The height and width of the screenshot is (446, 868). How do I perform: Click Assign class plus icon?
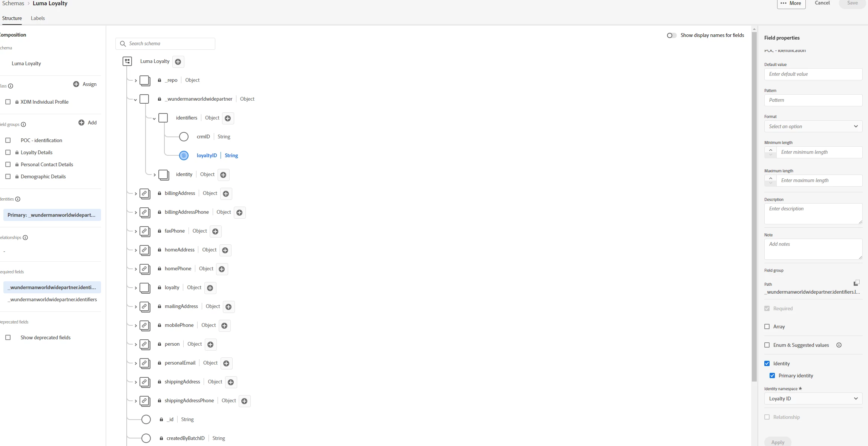76,84
